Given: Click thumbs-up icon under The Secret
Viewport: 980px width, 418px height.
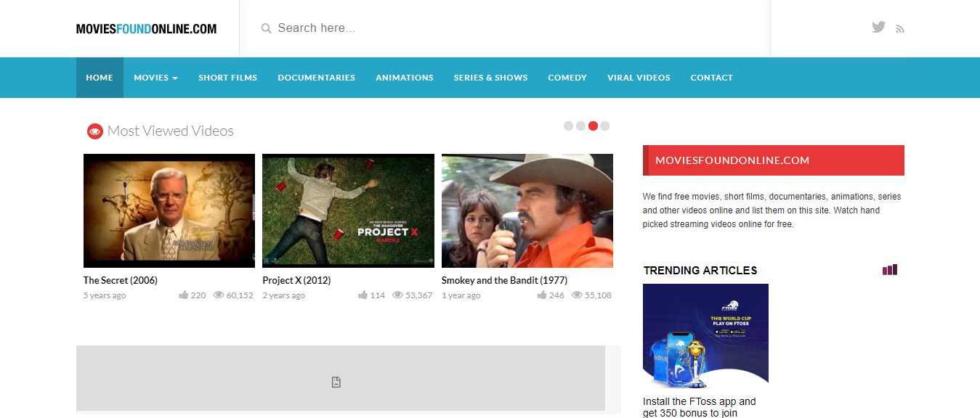Looking at the screenshot, I should (x=183, y=295).
